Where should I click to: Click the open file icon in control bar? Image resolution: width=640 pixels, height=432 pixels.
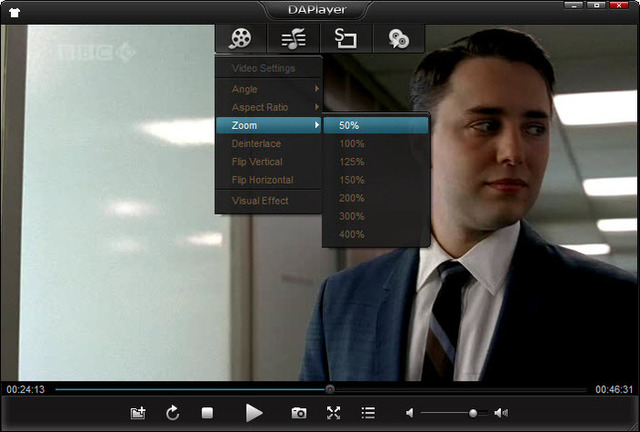tap(138, 412)
